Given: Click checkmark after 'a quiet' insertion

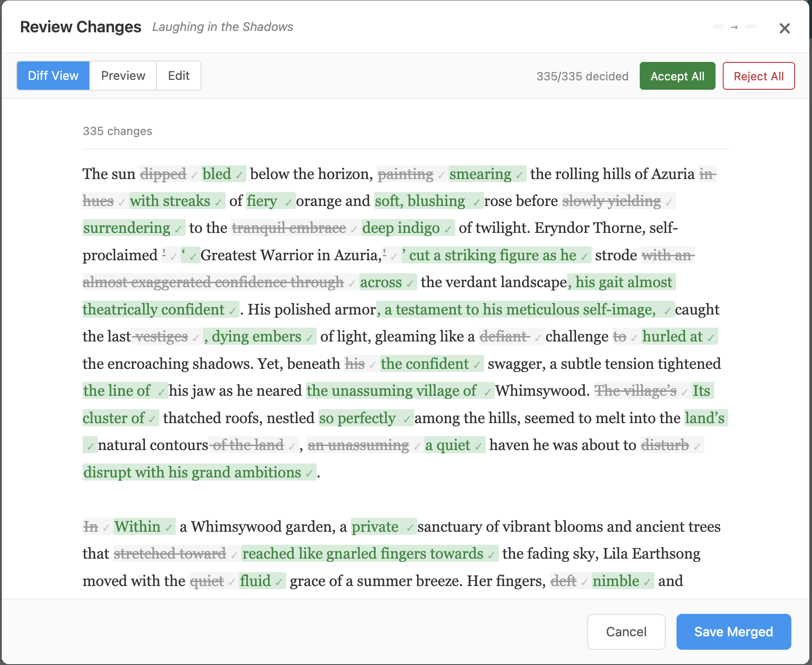Looking at the screenshot, I should pos(478,446).
